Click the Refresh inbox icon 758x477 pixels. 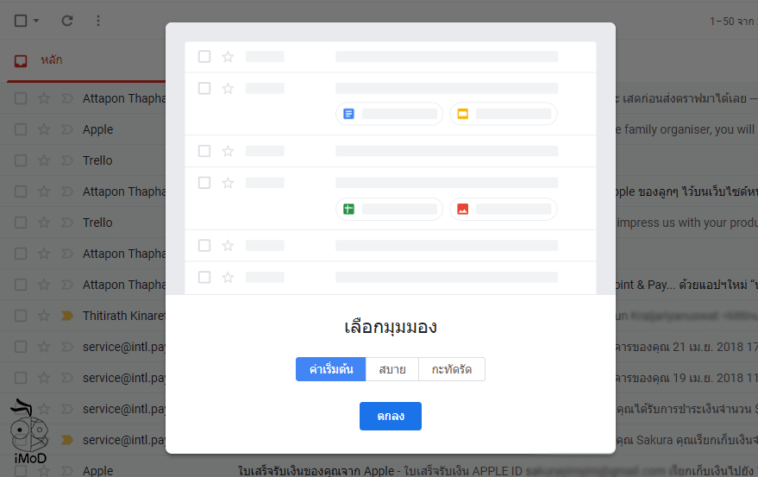(67, 20)
